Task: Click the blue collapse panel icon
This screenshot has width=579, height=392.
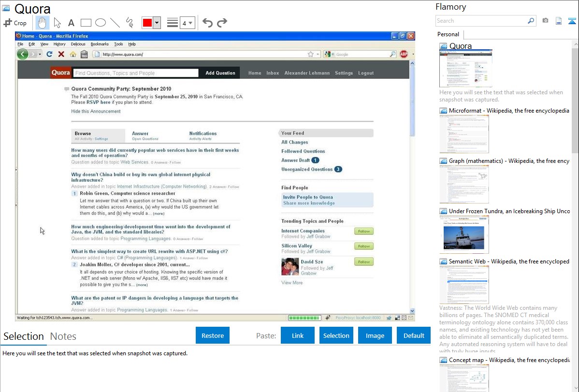Action: click(x=572, y=21)
